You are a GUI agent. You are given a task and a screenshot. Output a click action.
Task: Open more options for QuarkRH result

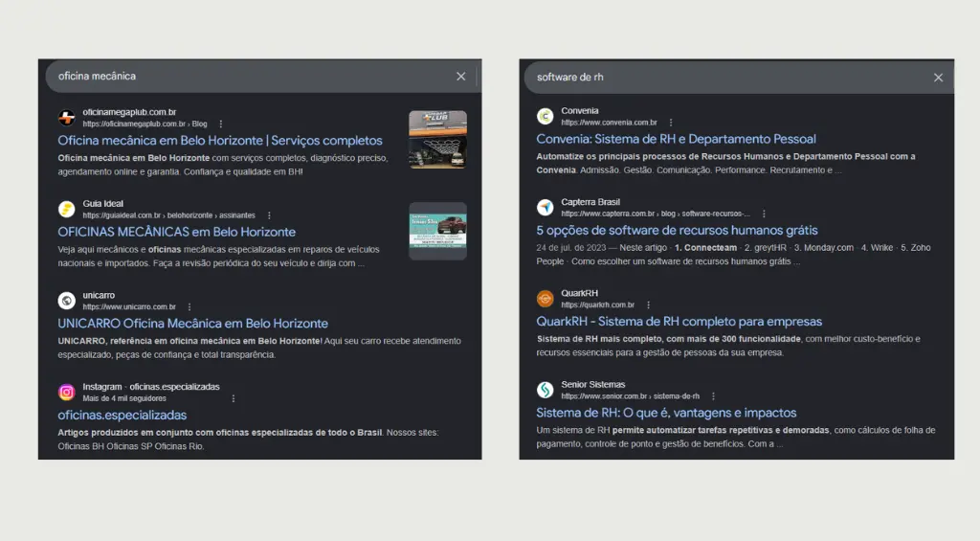(648, 305)
